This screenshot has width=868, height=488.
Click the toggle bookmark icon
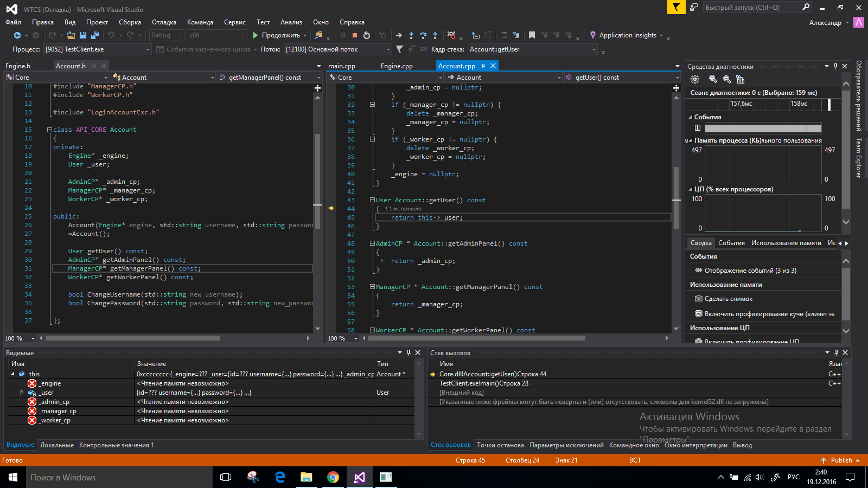pyautogui.click(x=532, y=35)
